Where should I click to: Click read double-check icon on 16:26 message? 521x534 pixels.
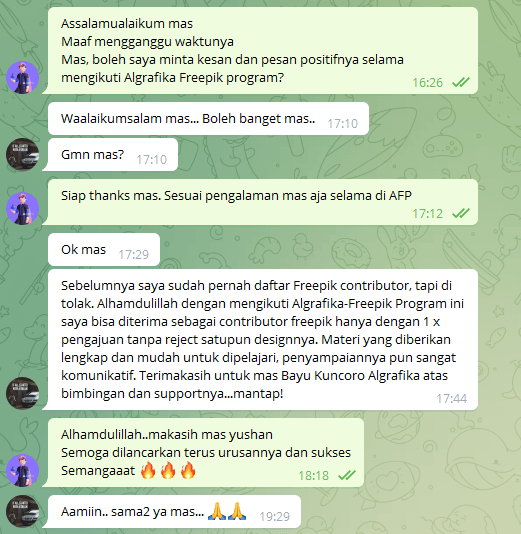(x=461, y=82)
